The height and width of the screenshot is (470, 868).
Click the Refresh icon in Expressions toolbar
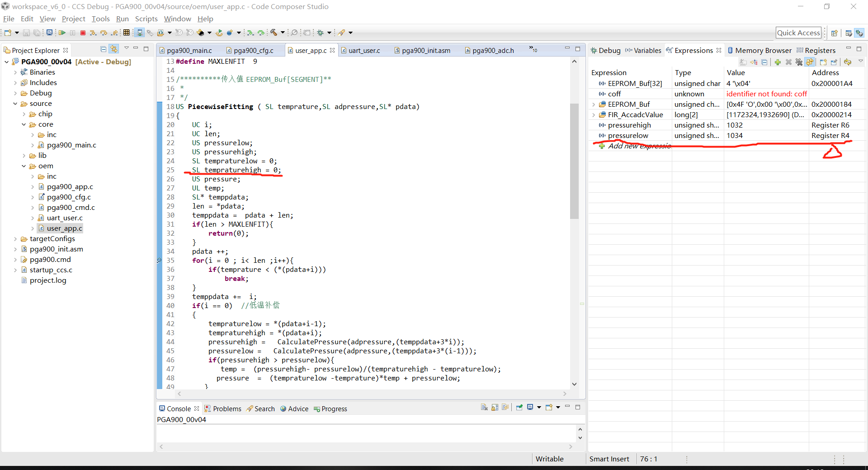848,62
